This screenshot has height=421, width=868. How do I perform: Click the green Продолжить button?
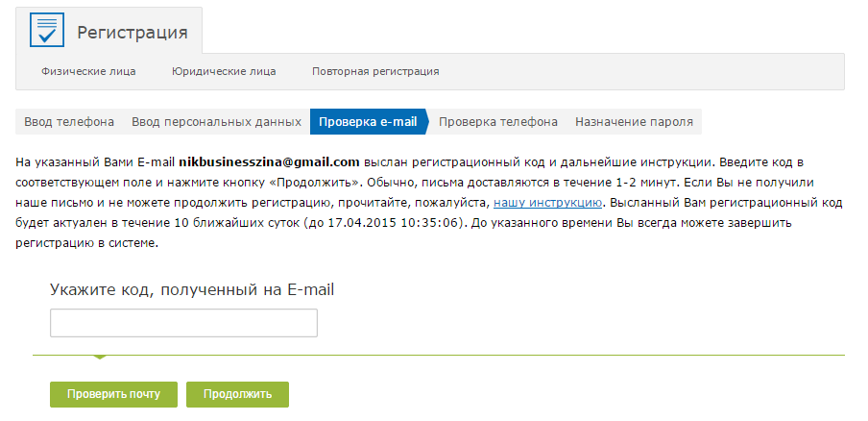pos(237,394)
